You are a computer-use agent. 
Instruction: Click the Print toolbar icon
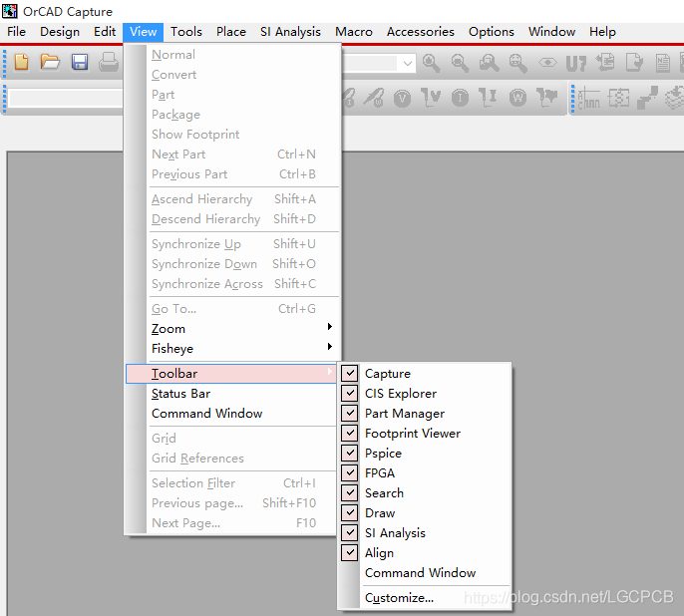[x=108, y=62]
